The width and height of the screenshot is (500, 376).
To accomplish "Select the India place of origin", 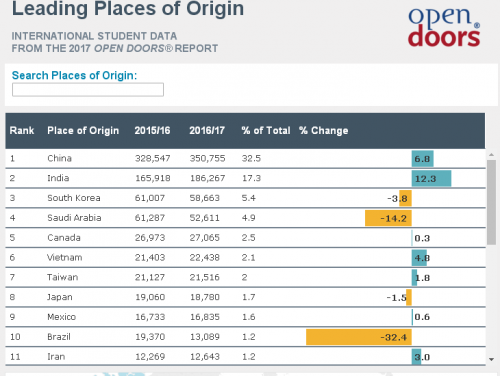I will coord(58,178).
